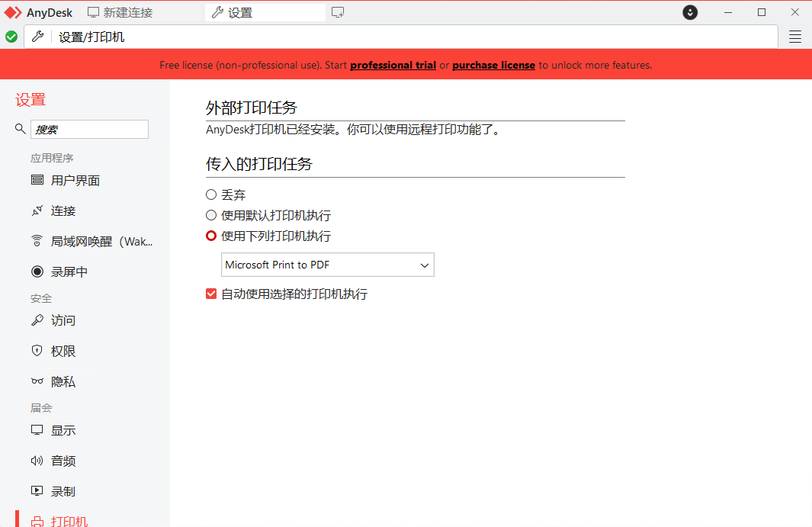Open 连接 settings page
The height and width of the screenshot is (527, 812).
(63, 211)
